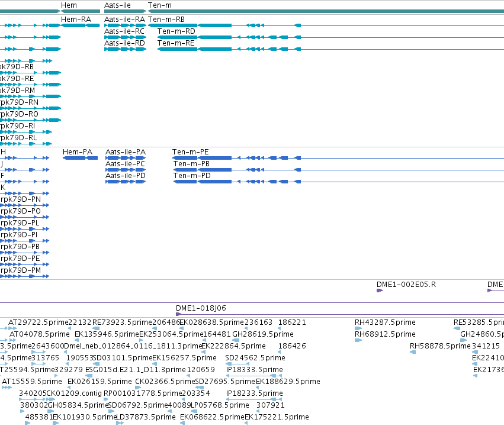Click protein Aats-ile-PD label
Screen dimensions: 504x426
click(126, 176)
